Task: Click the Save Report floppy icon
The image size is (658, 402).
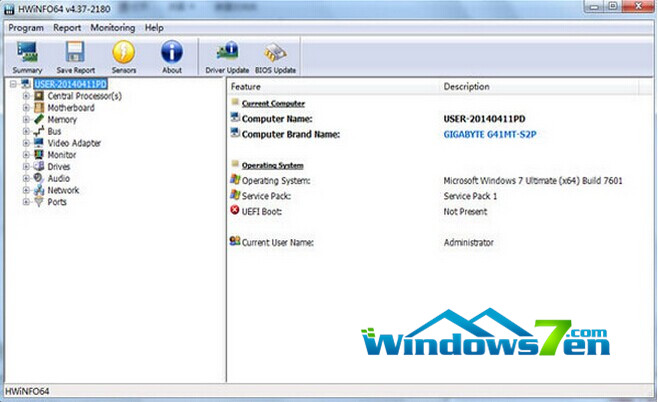Action: pos(76,52)
